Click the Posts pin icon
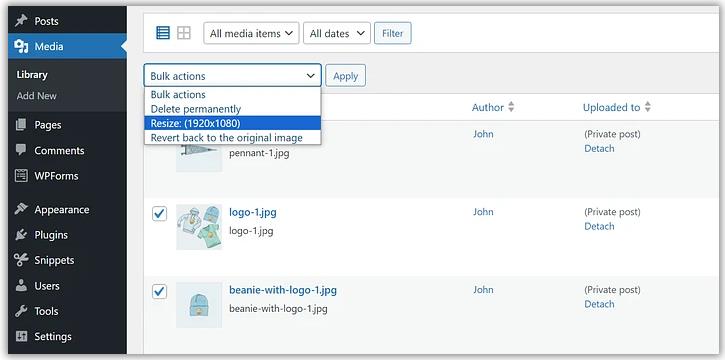 21,21
